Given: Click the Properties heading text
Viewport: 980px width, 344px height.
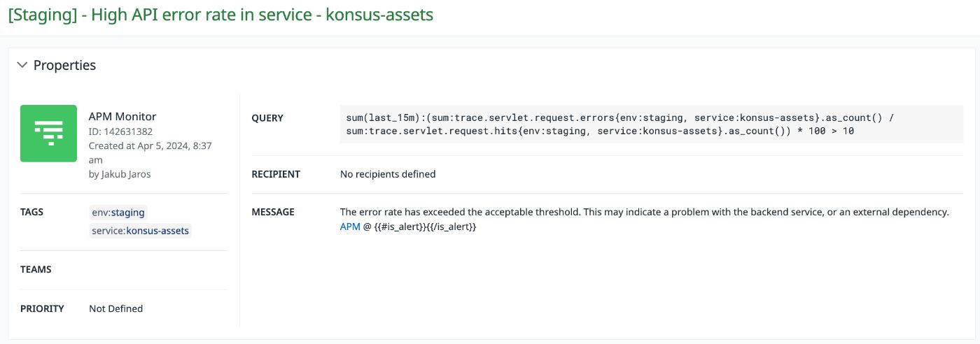Looking at the screenshot, I should coord(64,65).
